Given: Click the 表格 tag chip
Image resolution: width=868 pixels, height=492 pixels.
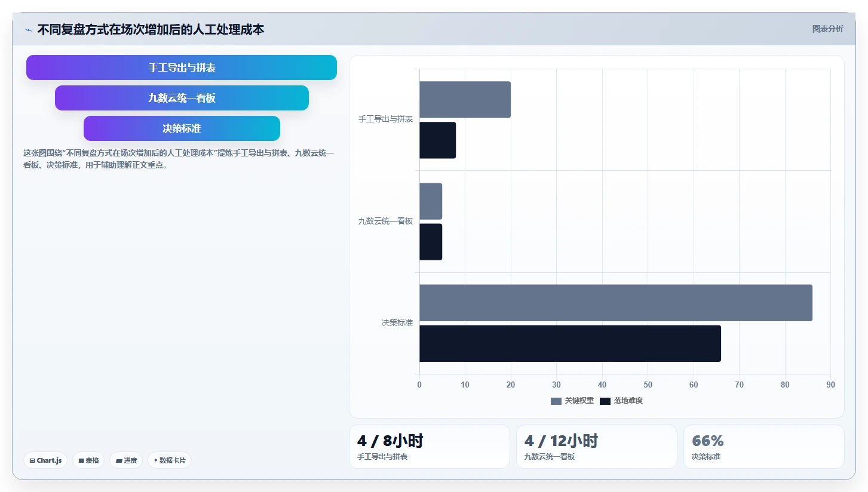Looking at the screenshot, I should pyautogui.click(x=88, y=460).
